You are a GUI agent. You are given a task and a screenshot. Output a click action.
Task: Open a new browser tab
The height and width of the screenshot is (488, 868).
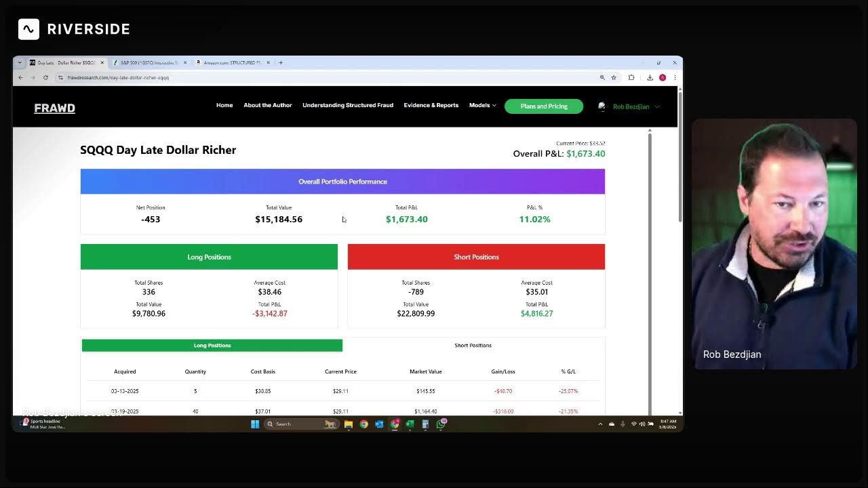point(281,62)
